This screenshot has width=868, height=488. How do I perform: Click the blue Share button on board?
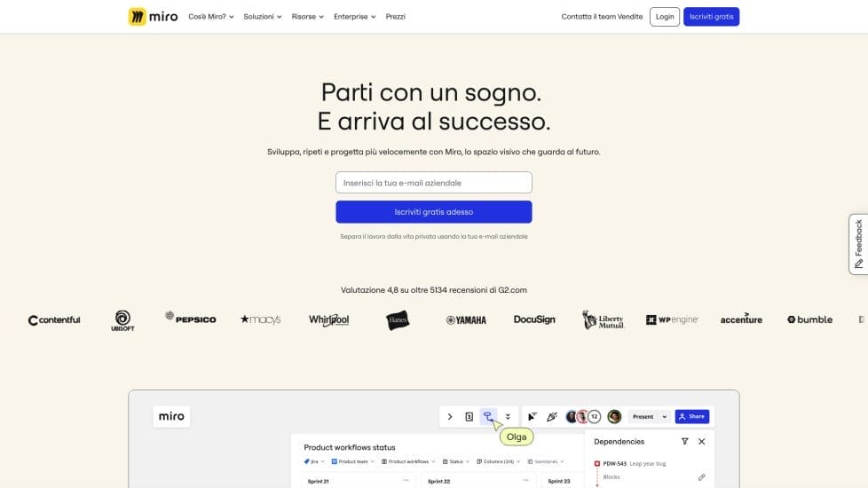[x=692, y=416]
